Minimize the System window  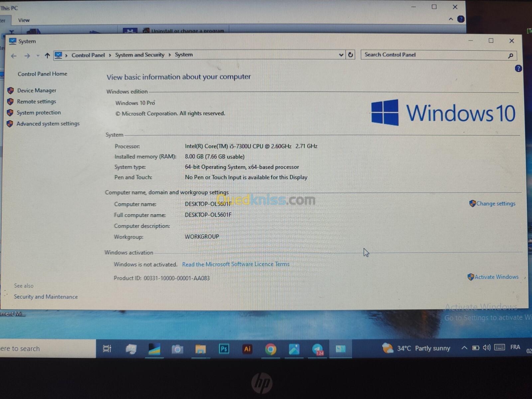[470, 41]
